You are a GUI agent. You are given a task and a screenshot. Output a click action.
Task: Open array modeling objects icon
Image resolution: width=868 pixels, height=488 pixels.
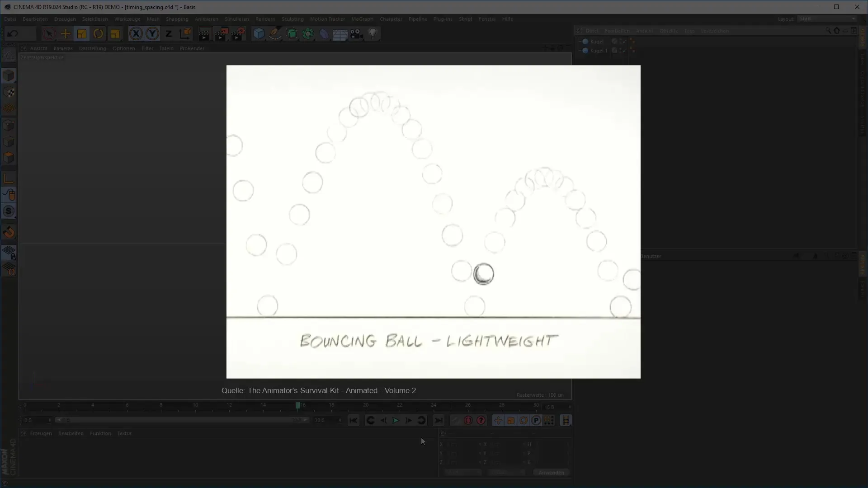tap(308, 33)
